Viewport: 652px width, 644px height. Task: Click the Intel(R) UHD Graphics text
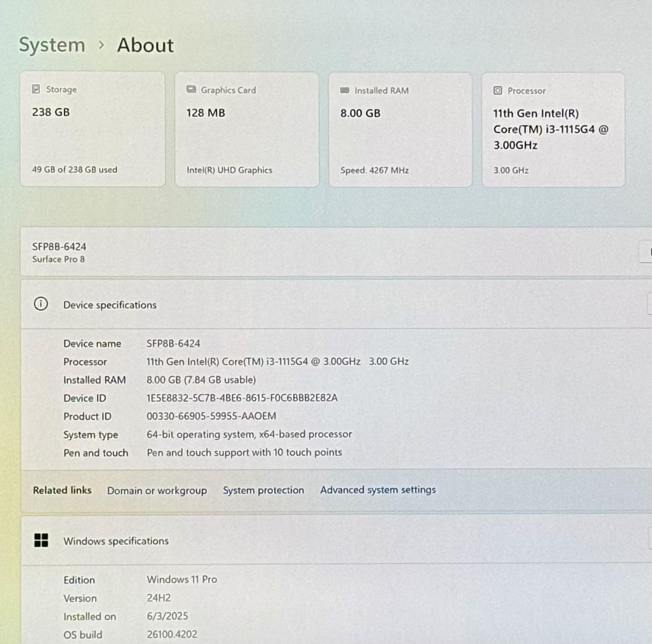tap(229, 170)
